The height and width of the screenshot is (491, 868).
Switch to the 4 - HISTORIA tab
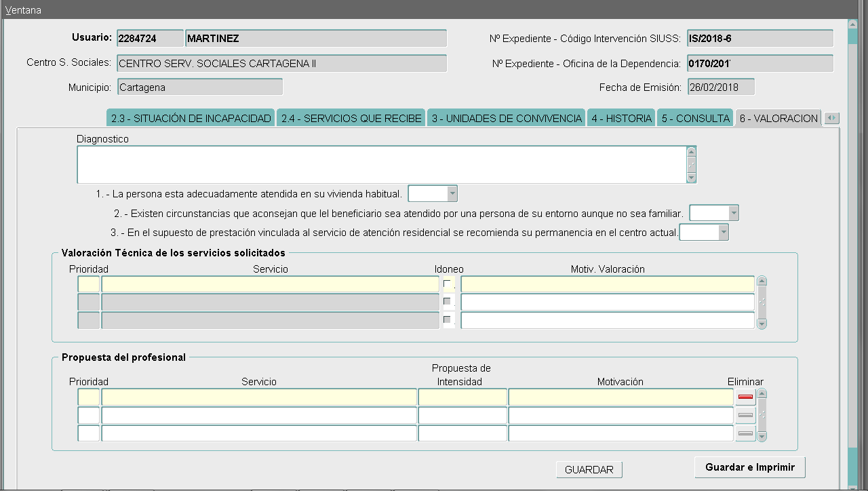tap(621, 118)
